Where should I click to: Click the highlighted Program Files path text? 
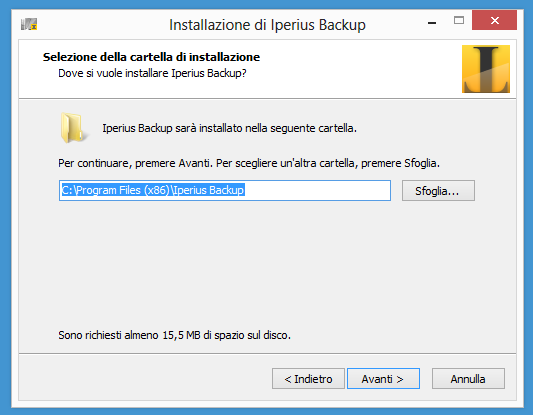click(x=153, y=190)
